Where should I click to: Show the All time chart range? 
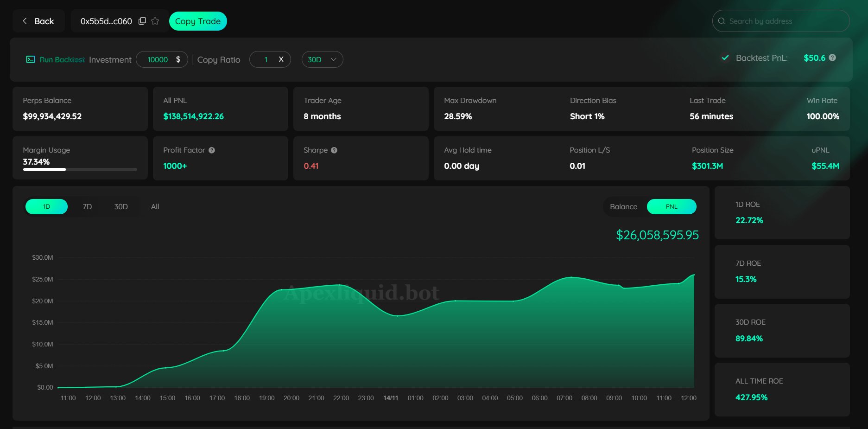pos(155,207)
